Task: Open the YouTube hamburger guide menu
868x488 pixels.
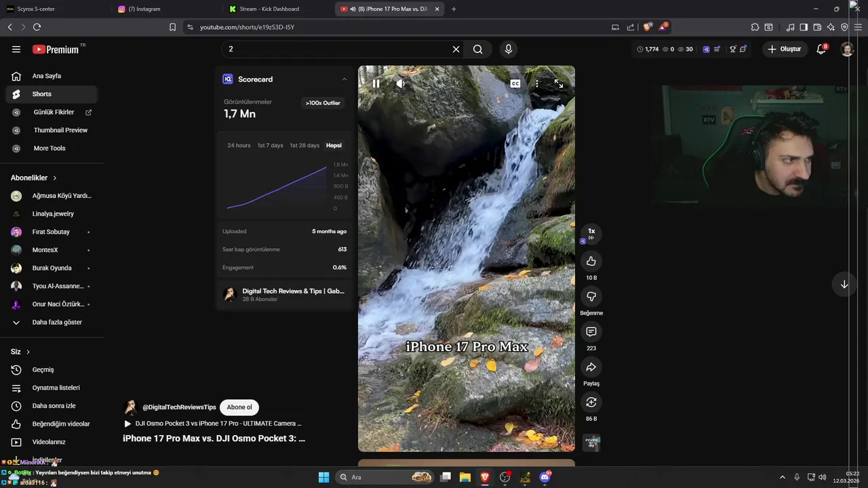Action: point(16,49)
